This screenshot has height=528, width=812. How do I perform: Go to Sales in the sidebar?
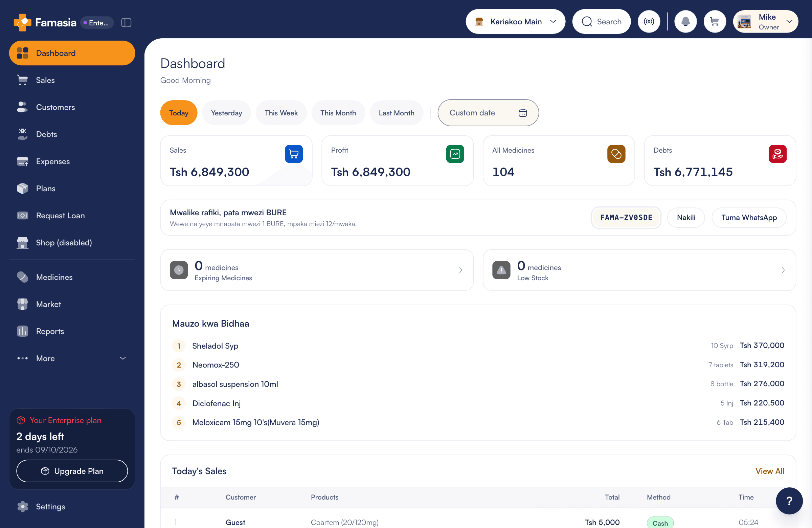click(72, 80)
